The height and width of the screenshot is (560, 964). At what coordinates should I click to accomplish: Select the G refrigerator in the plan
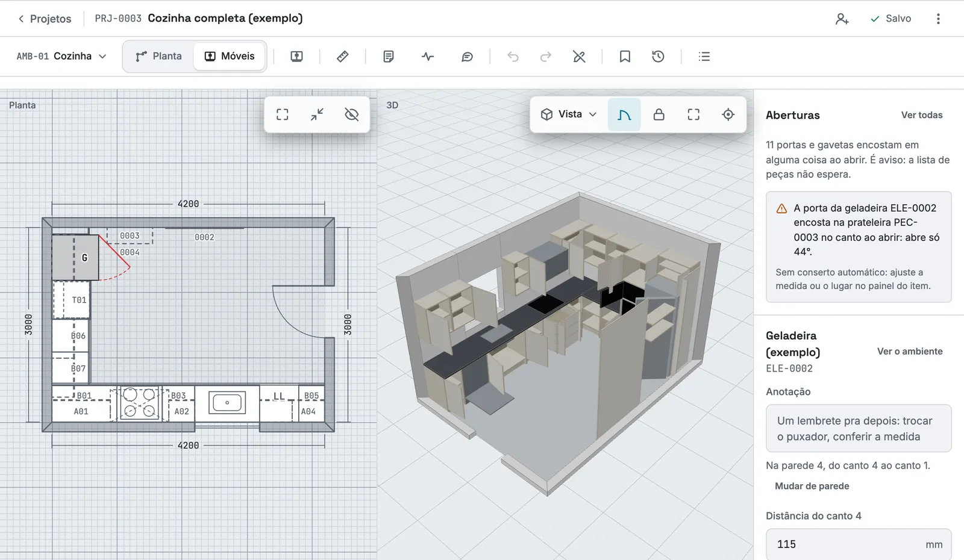pos(75,257)
